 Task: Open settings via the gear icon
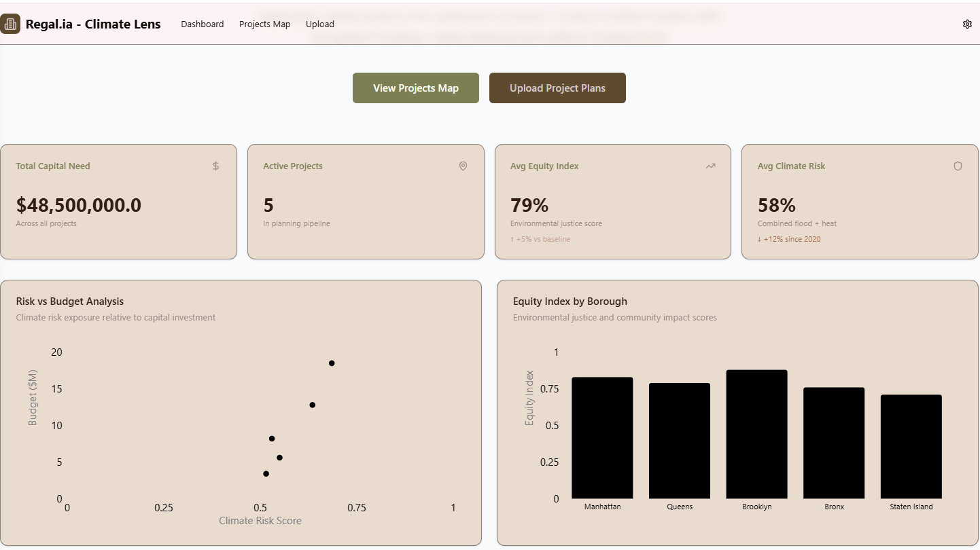[967, 24]
